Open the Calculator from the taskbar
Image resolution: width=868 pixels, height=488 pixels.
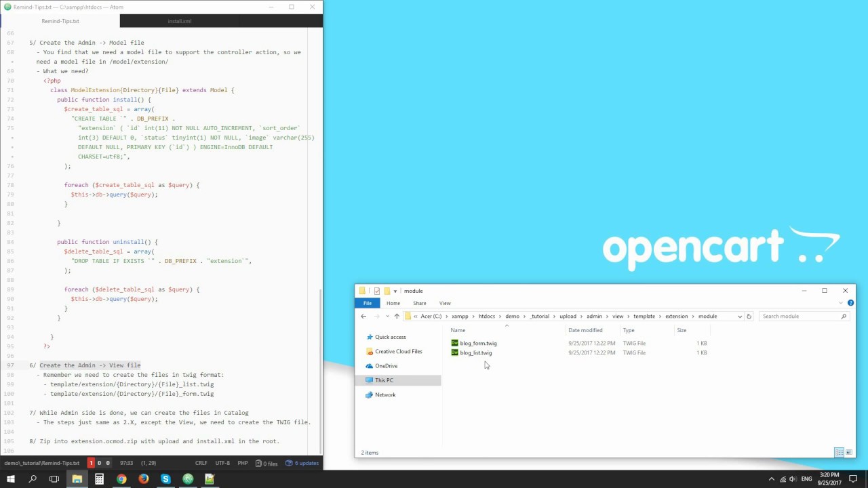click(x=99, y=479)
